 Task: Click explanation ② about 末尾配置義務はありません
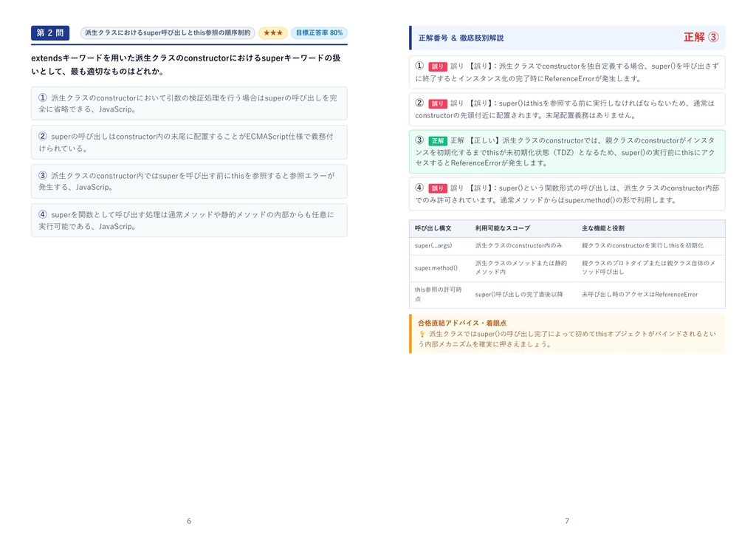click(567, 109)
